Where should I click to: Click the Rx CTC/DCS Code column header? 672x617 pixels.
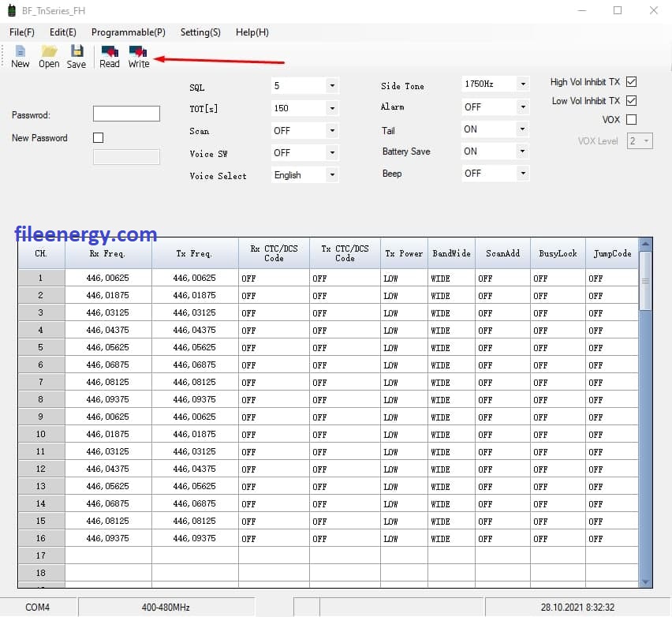[x=274, y=253]
